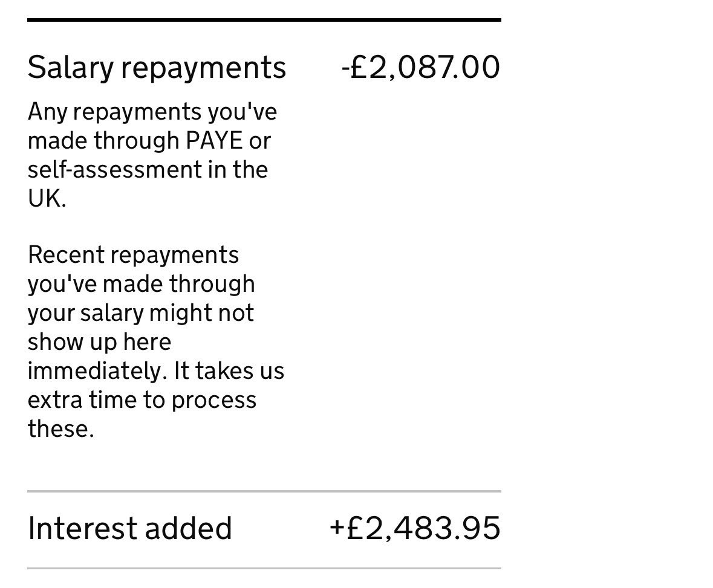Click the line extra time to process
Image resolution: width=713 pixels, height=588 pixels.
(x=142, y=400)
